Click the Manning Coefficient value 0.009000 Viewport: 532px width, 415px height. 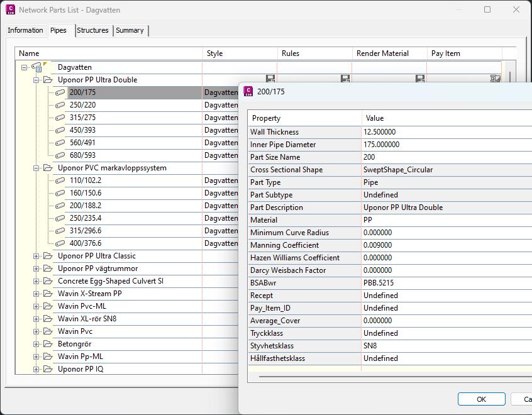click(378, 245)
